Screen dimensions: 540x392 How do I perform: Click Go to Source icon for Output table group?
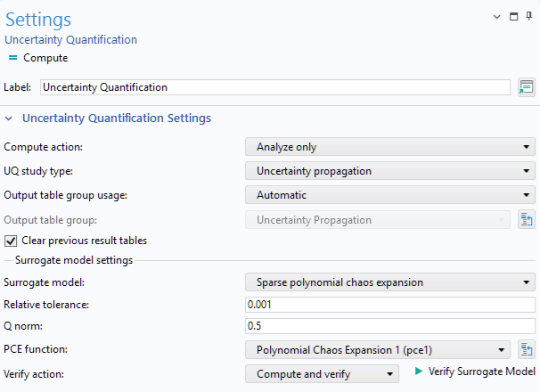coord(527,220)
